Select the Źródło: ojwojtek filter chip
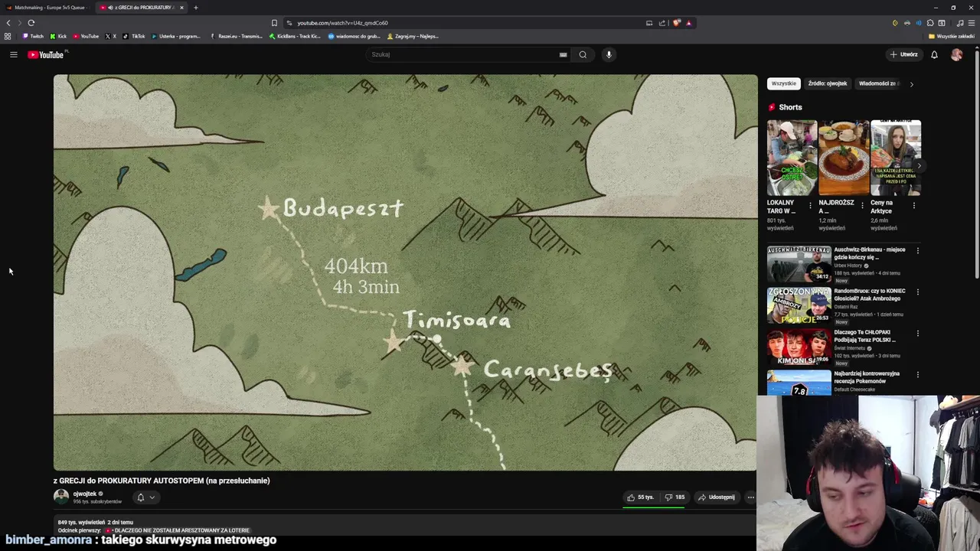Image resolution: width=980 pixels, height=551 pixels. (x=827, y=83)
